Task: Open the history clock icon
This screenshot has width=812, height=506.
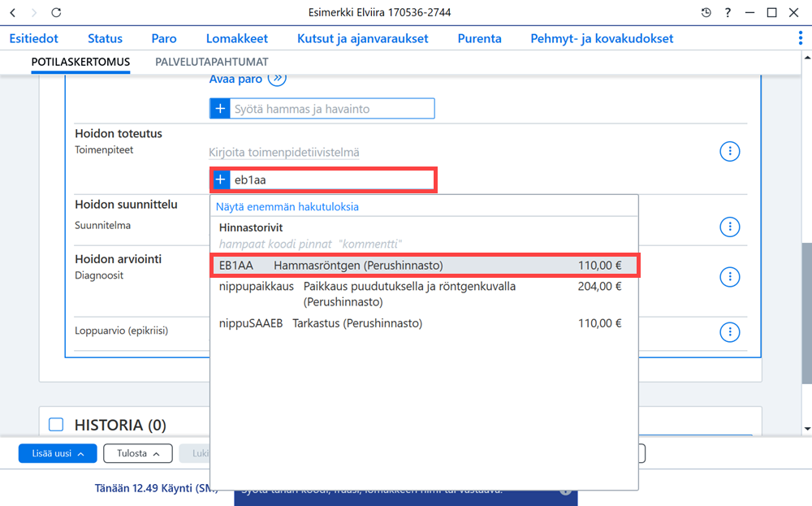Action: [706, 12]
